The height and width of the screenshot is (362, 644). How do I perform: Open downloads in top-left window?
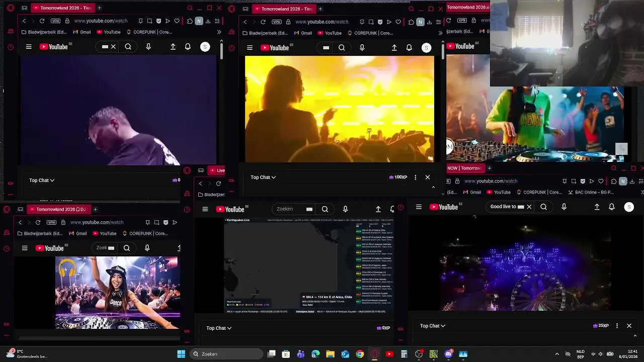208,21
